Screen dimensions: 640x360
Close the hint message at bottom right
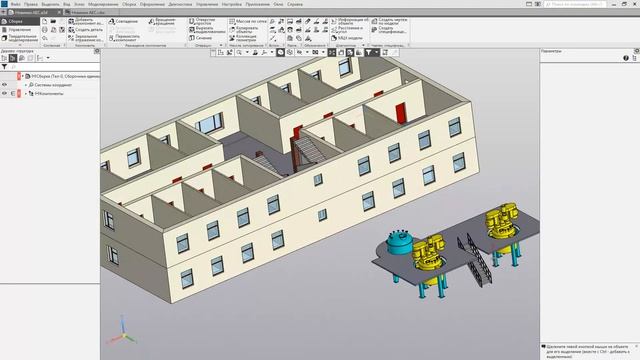click(636, 346)
